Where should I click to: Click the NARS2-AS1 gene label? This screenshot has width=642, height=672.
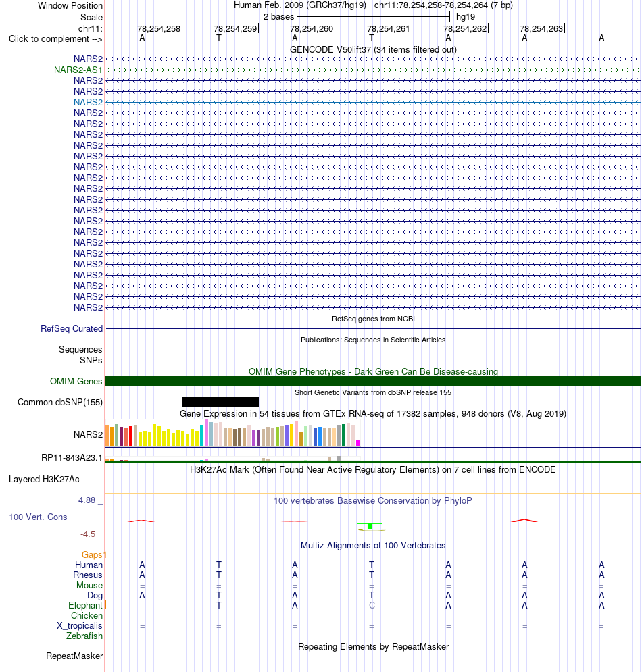pyautogui.click(x=78, y=70)
